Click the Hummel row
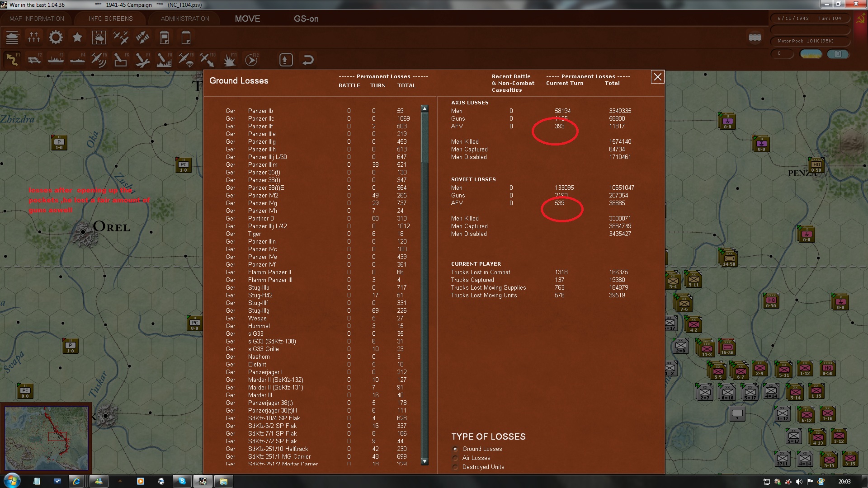 316,326
